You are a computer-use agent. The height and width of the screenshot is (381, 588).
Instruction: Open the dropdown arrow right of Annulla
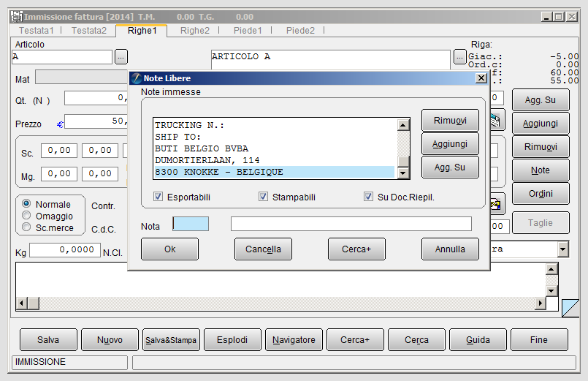click(x=563, y=249)
